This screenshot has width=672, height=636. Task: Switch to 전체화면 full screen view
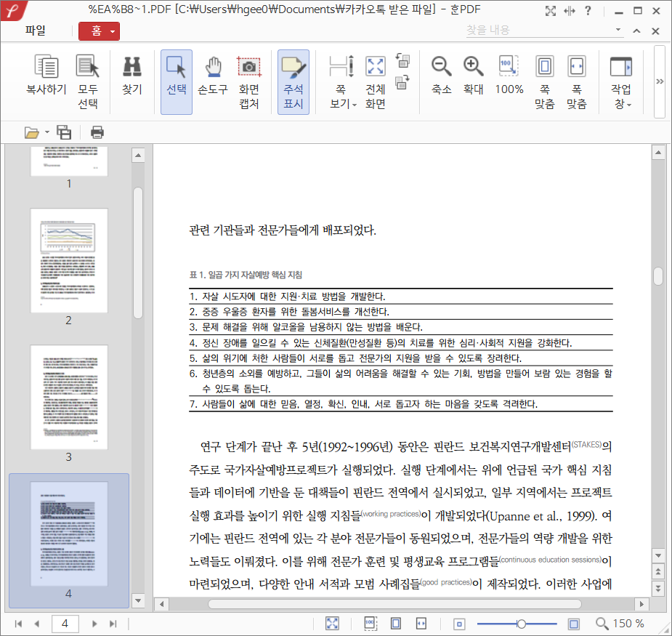[375, 81]
